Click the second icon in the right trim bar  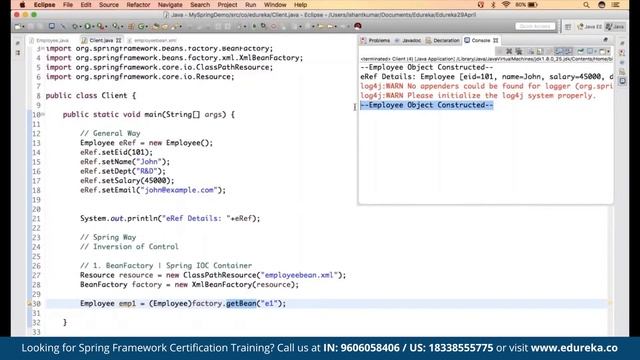click(x=622, y=53)
